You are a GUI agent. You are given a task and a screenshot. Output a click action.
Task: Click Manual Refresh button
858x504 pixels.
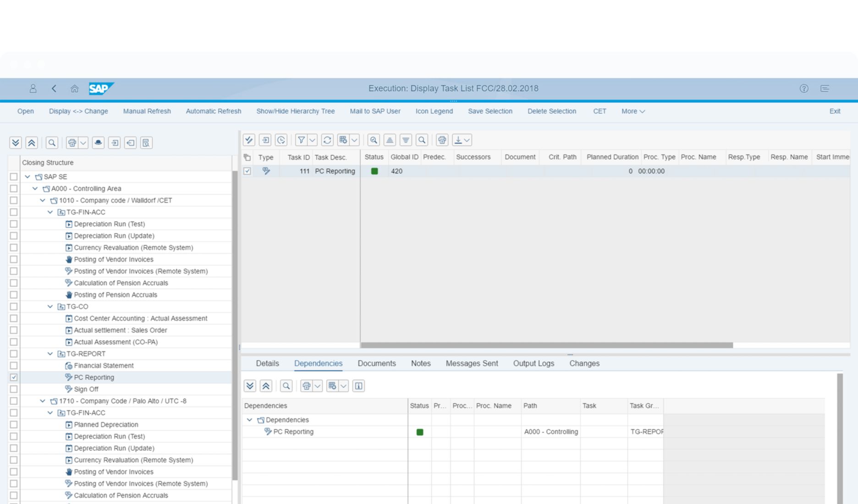click(x=147, y=111)
